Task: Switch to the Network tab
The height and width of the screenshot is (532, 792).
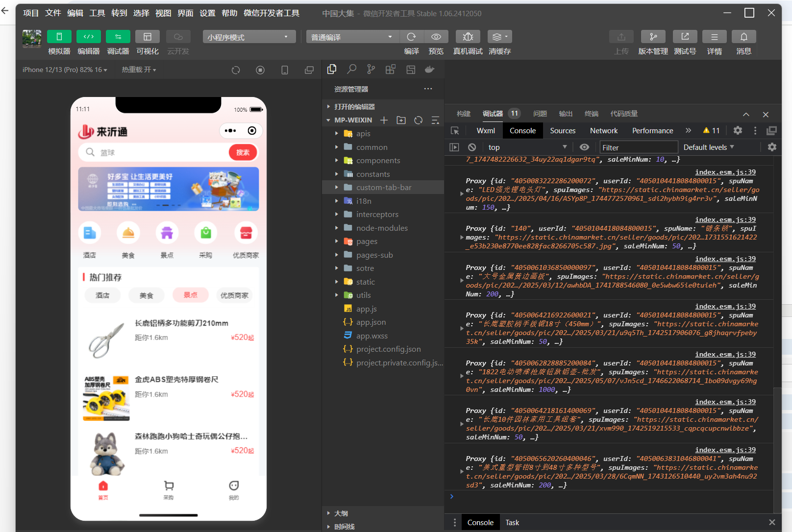Action: tap(604, 131)
